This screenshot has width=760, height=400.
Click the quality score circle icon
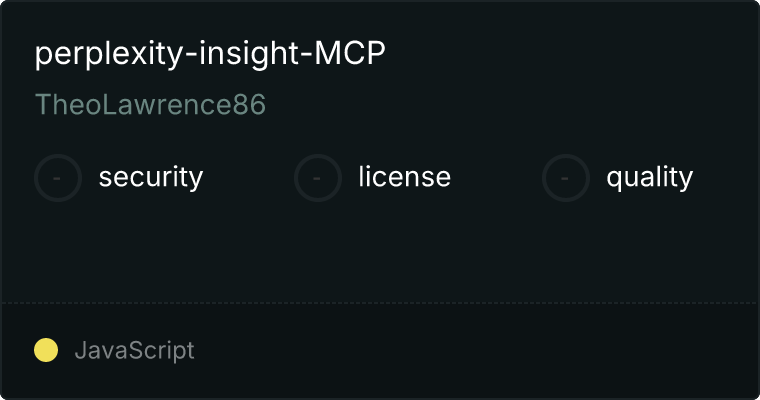pos(566,178)
